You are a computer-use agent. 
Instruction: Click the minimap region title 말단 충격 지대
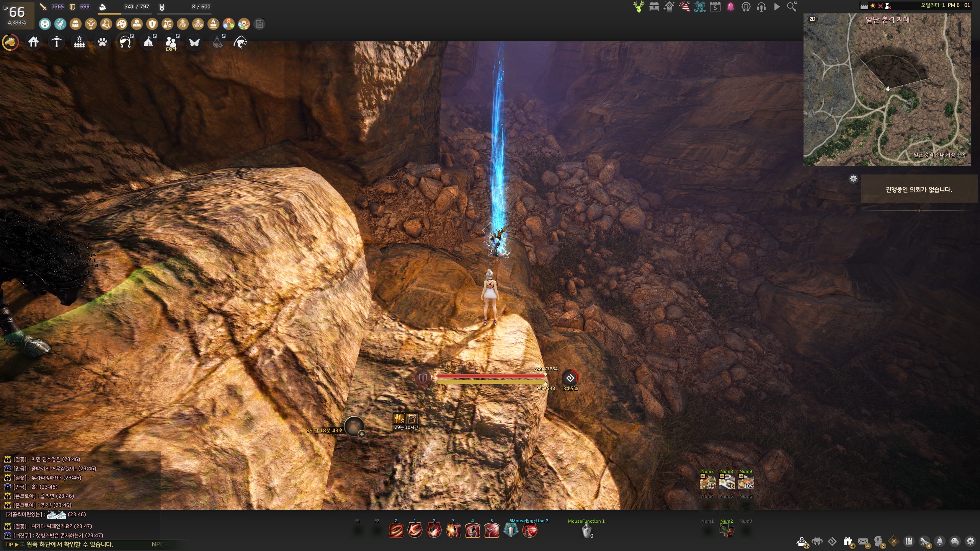click(x=888, y=20)
